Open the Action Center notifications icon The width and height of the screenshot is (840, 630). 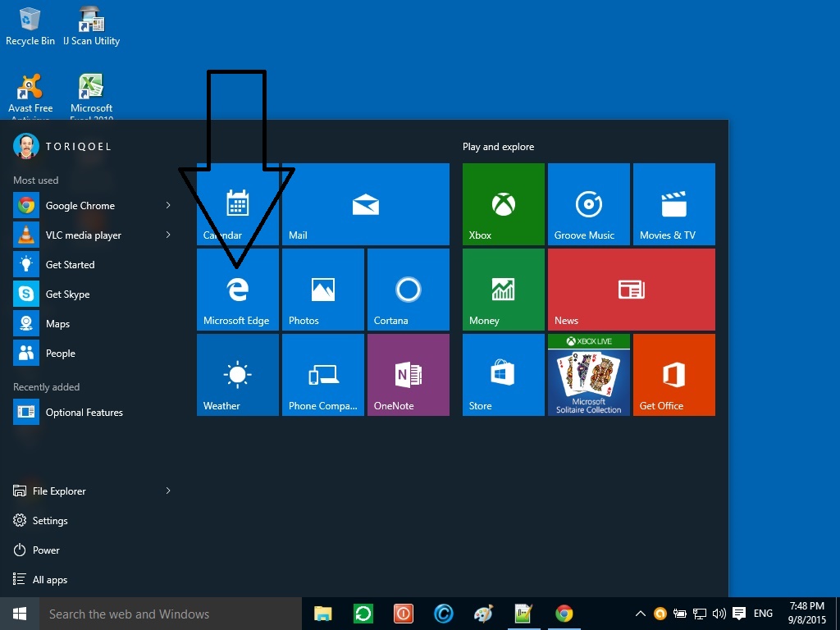(x=739, y=614)
